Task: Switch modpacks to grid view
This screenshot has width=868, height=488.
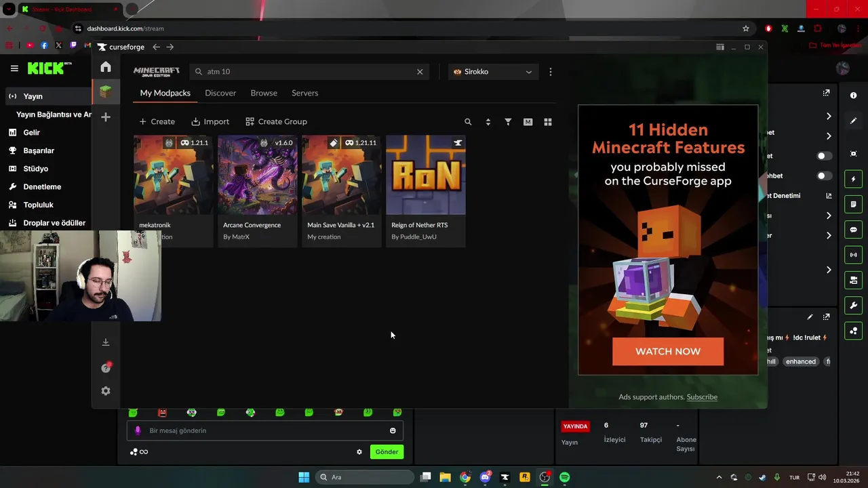Action: coord(548,122)
